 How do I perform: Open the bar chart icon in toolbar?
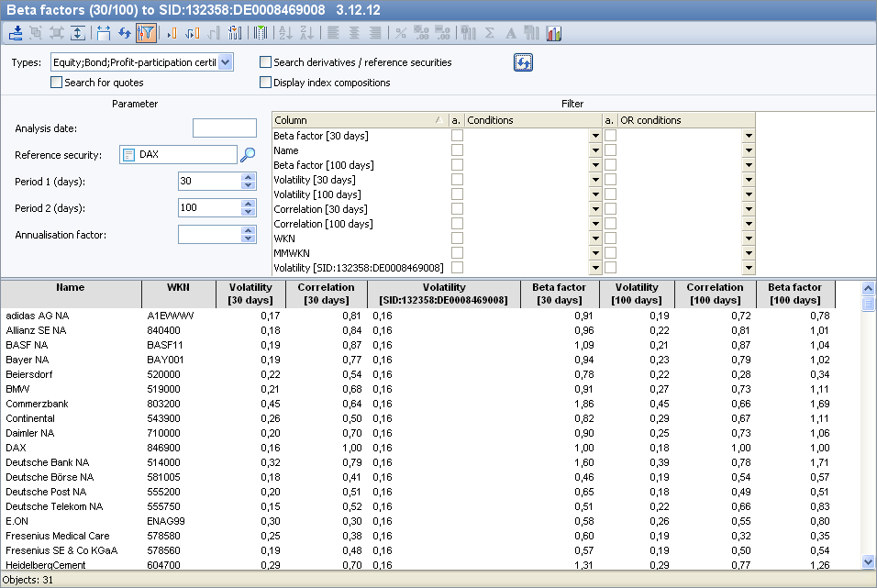553,33
